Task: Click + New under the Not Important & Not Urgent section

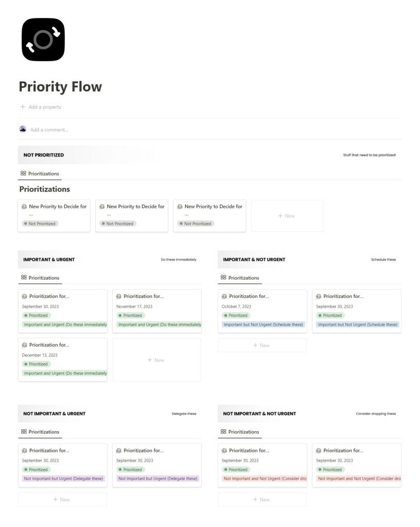Action: click(x=262, y=499)
